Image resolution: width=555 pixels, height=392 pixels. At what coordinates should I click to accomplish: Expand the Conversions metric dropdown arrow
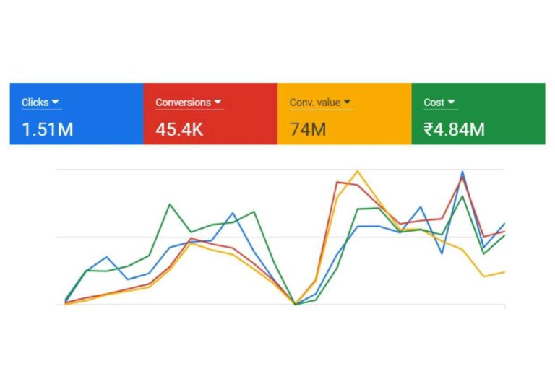coord(218,103)
